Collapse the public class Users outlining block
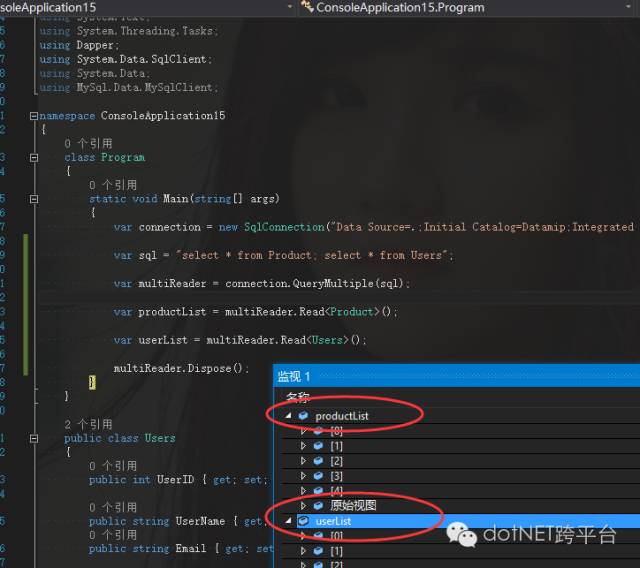The image size is (640, 568). click(34, 439)
